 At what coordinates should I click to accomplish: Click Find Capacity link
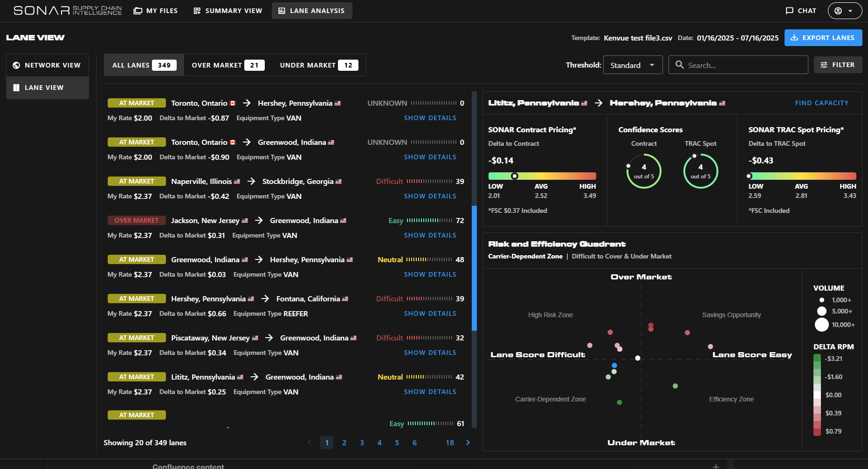(x=821, y=103)
